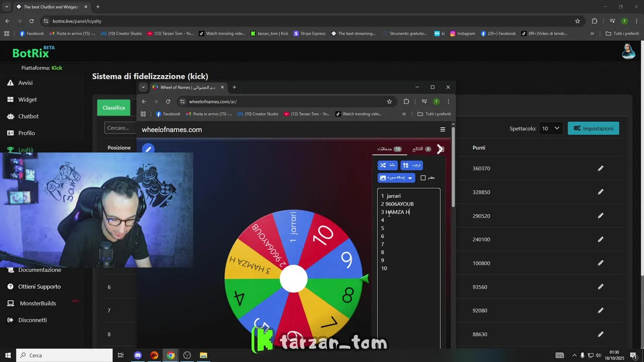Bookmark botrix.live page with star icon
The height and width of the screenshot is (362, 644).
point(578,21)
